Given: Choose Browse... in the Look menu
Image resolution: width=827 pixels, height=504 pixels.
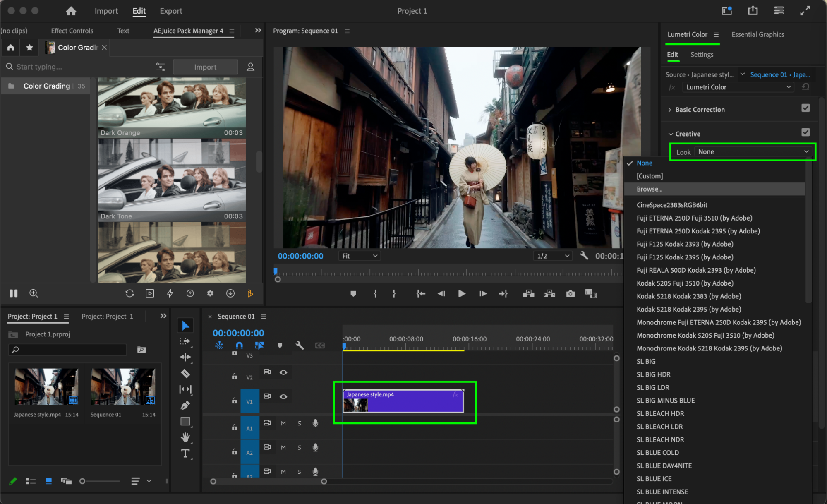Looking at the screenshot, I should (x=649, y=189).
